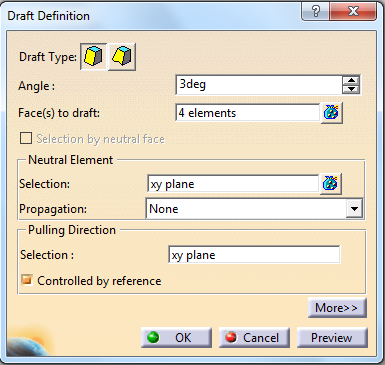Expand dialog with More>> button
This screenshot has width=385, height=365.
[337, 308]
